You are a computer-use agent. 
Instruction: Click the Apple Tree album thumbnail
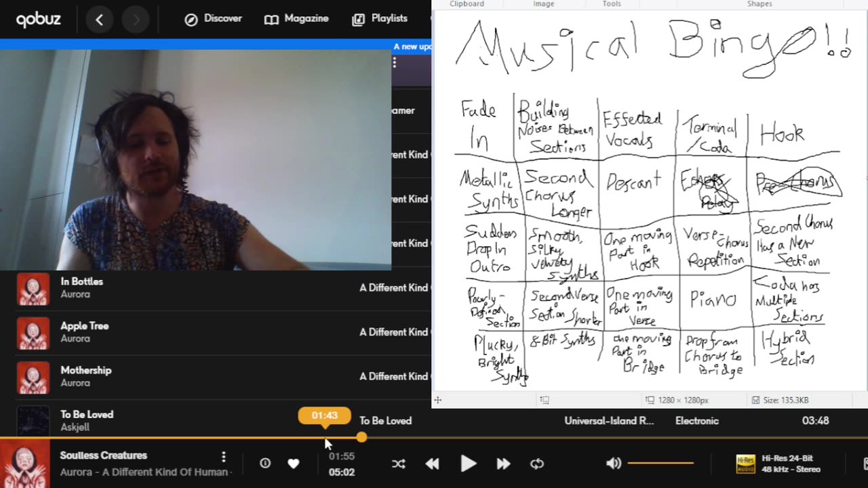point(33,333)
